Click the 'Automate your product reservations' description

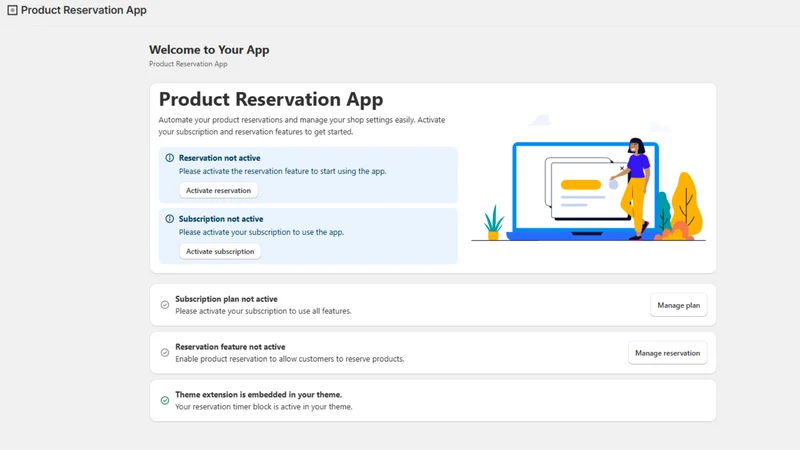(x=302, y=126)
